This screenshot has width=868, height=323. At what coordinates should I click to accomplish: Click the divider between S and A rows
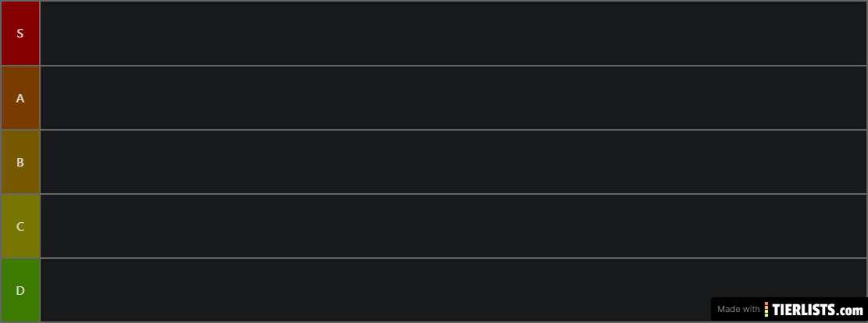[x=454, y=66]
